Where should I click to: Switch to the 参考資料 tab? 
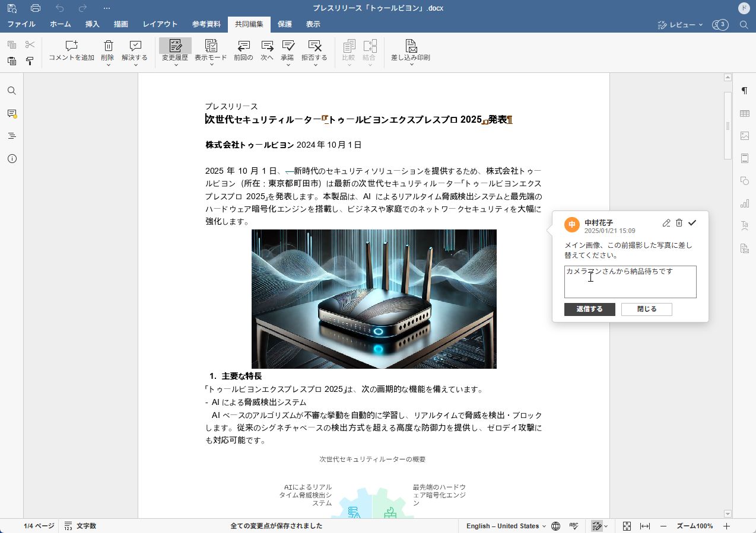coord(207,24)
